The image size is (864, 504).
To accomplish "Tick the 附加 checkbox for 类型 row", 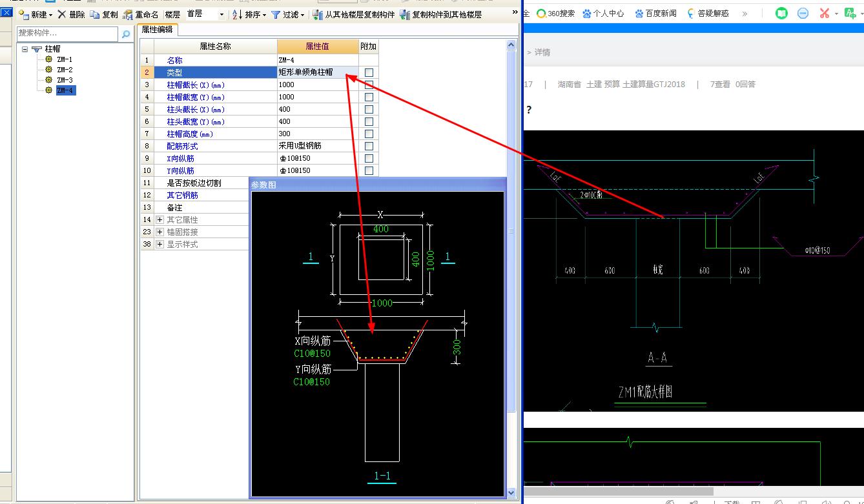I will (369, 72).
